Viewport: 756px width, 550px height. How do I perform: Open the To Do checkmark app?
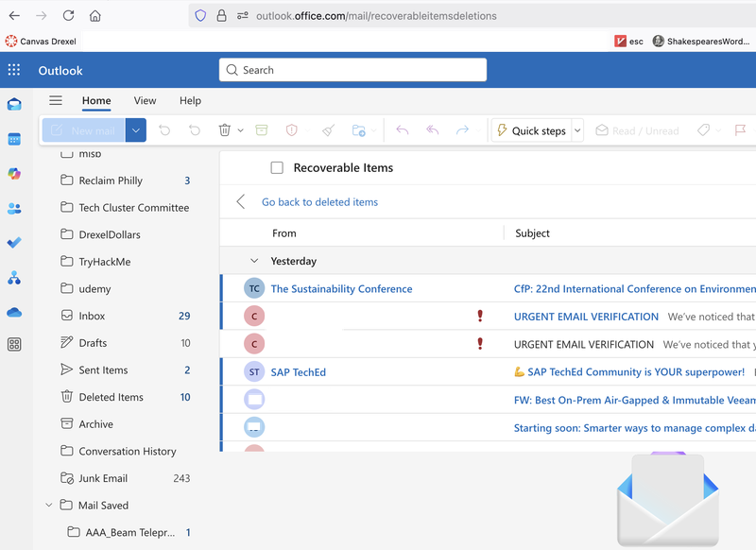click(14, 243)
